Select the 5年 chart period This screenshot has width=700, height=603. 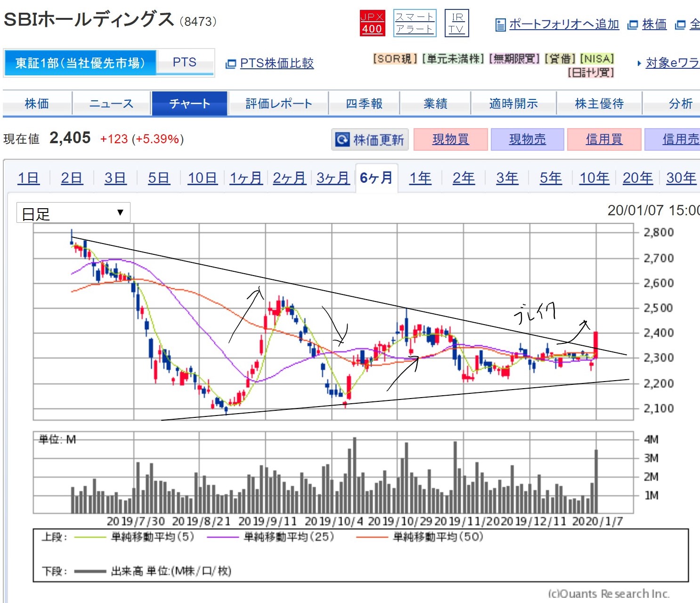tap(551, 178)
